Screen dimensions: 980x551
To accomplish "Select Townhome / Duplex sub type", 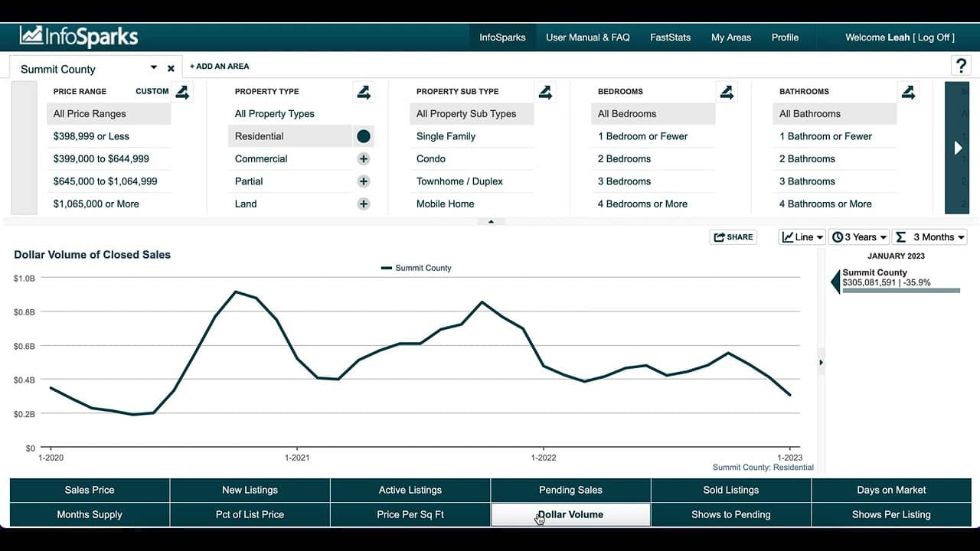I will 472,181.
